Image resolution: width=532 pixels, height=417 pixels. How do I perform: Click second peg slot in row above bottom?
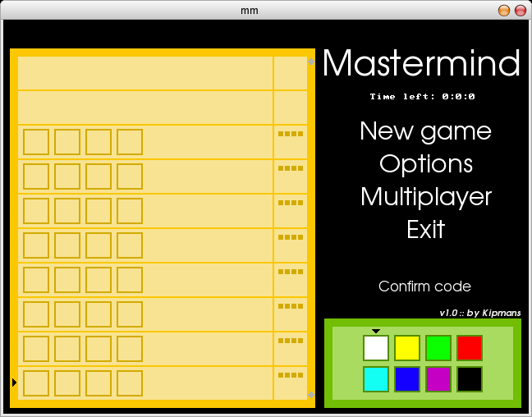tap(67, 349)
